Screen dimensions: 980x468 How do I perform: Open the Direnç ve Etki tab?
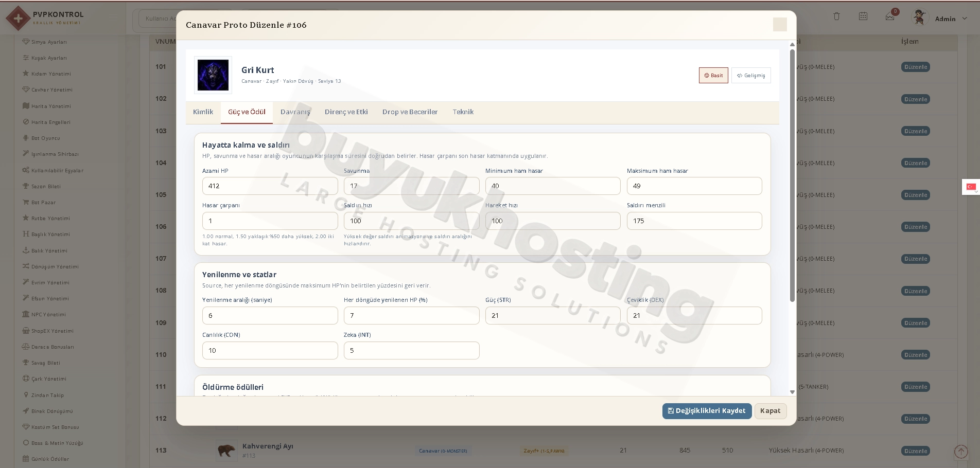tap(346, 112)
